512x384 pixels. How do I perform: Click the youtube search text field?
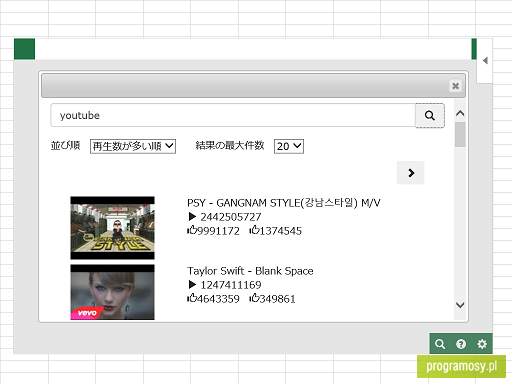tap(233, 115)
